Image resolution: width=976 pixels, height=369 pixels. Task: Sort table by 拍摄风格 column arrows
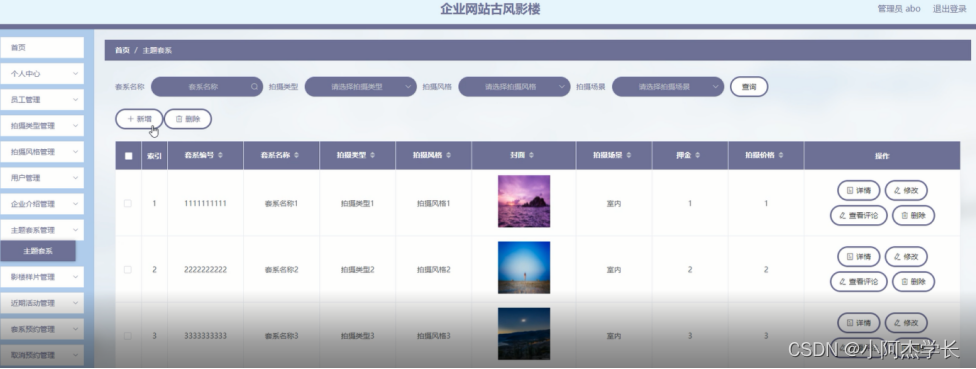point(448,155)
